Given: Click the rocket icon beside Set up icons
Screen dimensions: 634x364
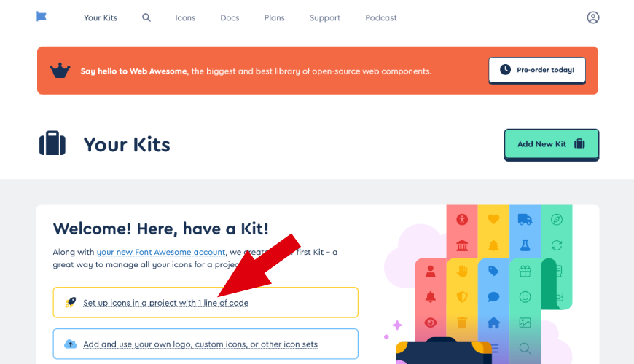Looking at the screenshot, I should click(x=71, y=302).
